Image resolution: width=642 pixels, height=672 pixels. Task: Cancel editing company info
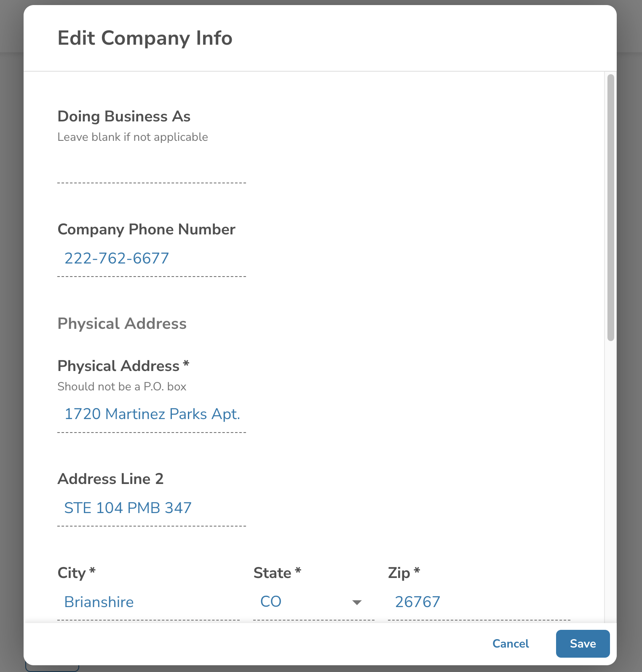(x=511, y=644)
